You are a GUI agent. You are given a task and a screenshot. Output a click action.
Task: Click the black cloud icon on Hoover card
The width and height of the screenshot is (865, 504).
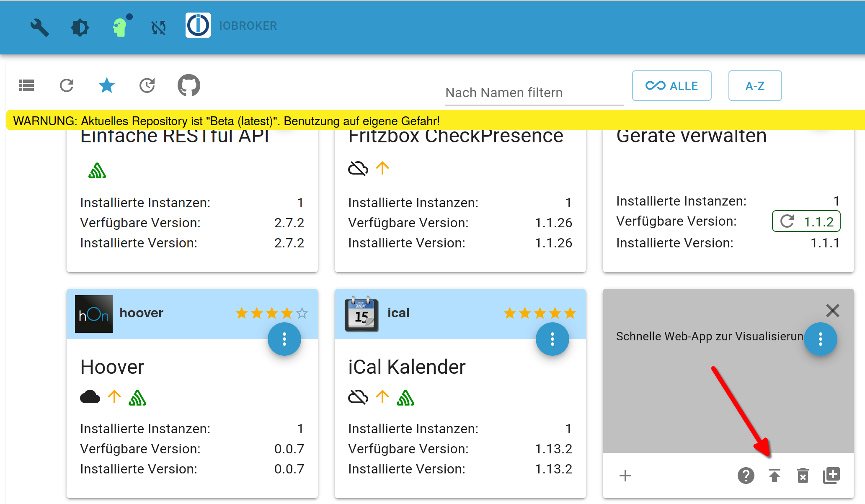[90, 396]
